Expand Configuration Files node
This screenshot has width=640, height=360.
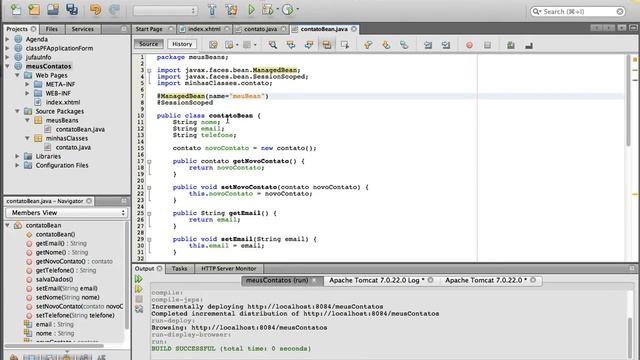[17, 165]
